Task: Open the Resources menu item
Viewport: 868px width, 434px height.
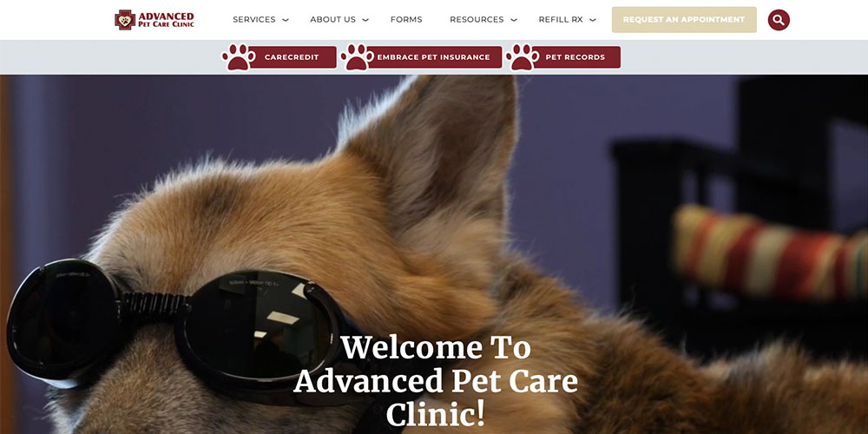Action: click(477, 19)
